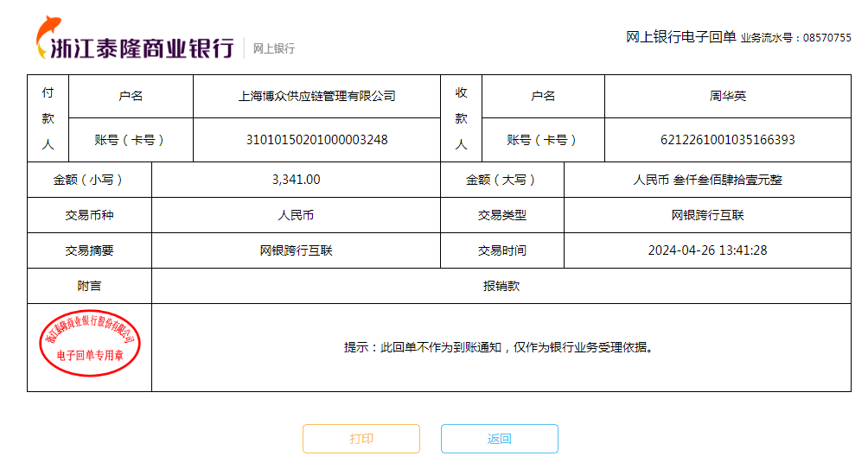The height and width of the screenshot is (475, 868).
Task: Click the 浙江泰隆商业银行 bank name text
Action: coord(144,47)
